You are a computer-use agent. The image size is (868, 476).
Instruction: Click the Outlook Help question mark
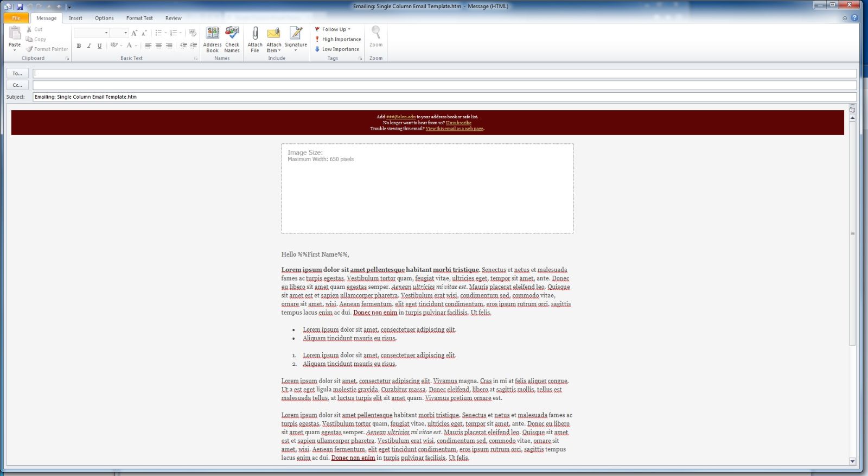[854, 18]
